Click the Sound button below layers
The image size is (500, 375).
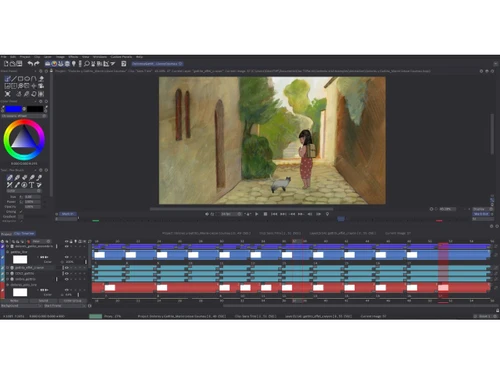tap(43, 301)
